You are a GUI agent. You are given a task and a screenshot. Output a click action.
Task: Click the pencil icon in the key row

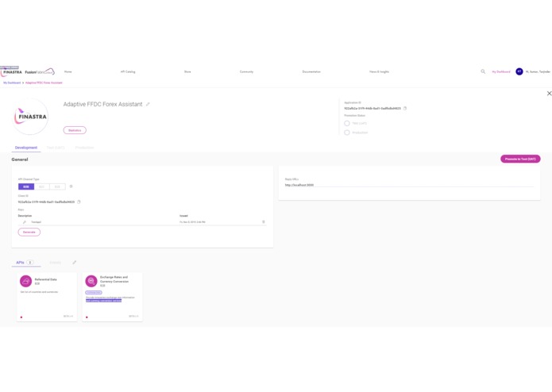click(x=25, y=222)
